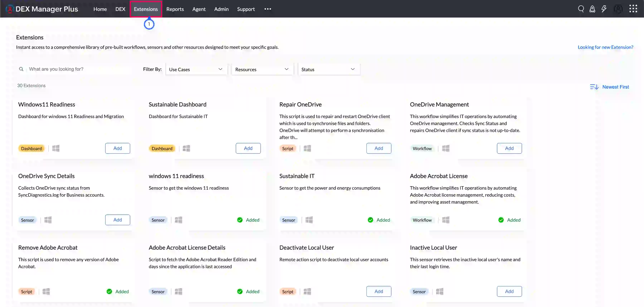Click Windows icon on Inactive Local User card
This screenshot has height=307, width=644.
click(440, 291)
